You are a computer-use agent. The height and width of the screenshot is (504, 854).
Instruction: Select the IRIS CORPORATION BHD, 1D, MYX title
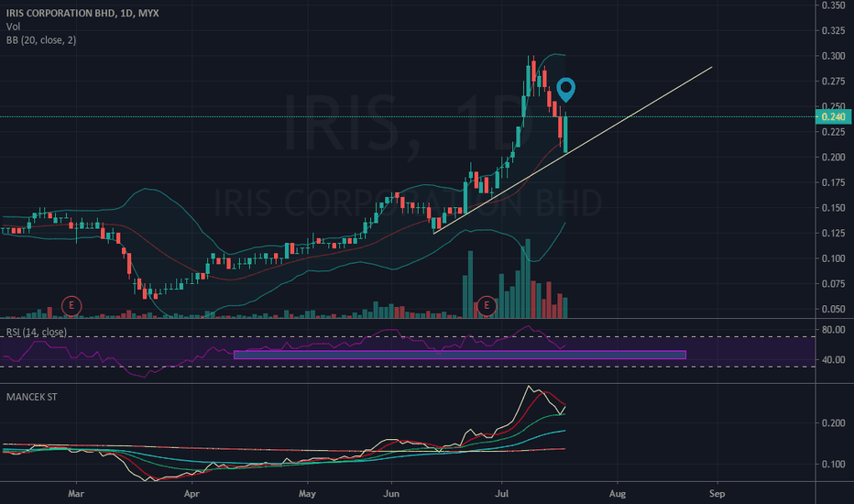pos(82,13)
